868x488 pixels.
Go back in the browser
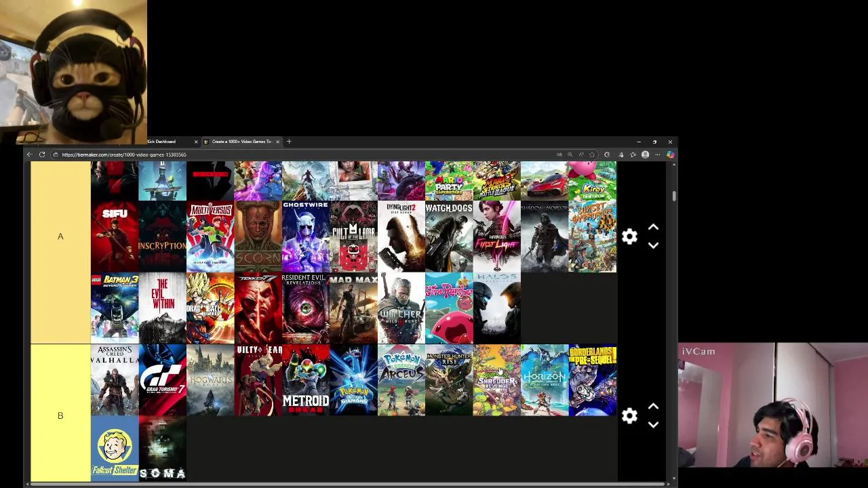point(30,155)
